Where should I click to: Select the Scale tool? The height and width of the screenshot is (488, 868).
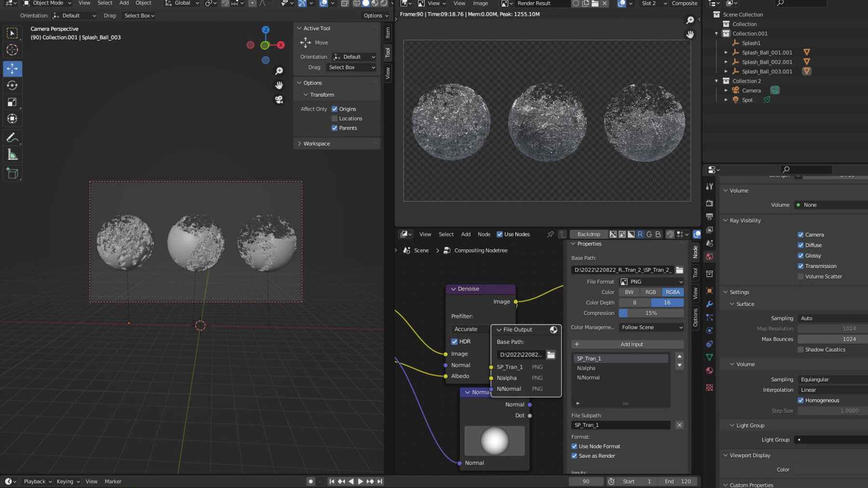coord(13,102)
